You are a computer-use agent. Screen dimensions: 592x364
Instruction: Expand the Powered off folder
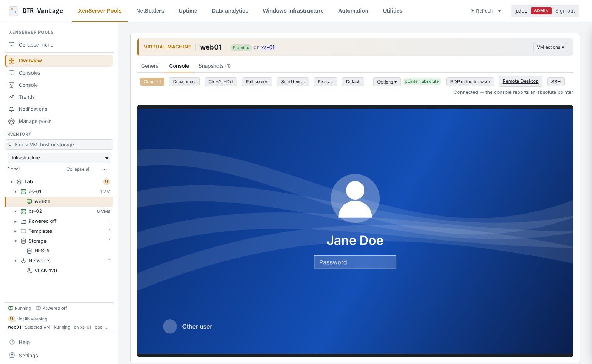tap(16, 221)
